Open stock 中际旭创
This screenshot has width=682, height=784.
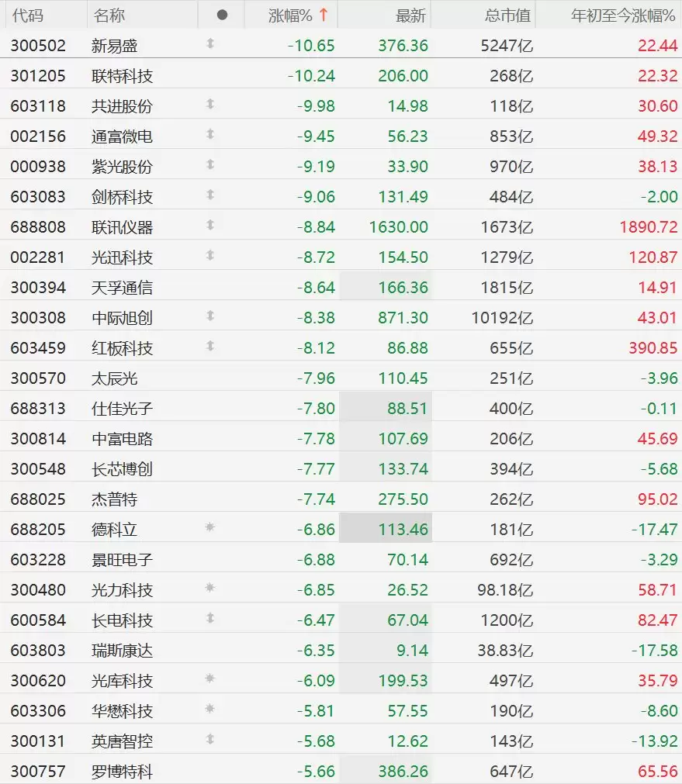point(122,318)
